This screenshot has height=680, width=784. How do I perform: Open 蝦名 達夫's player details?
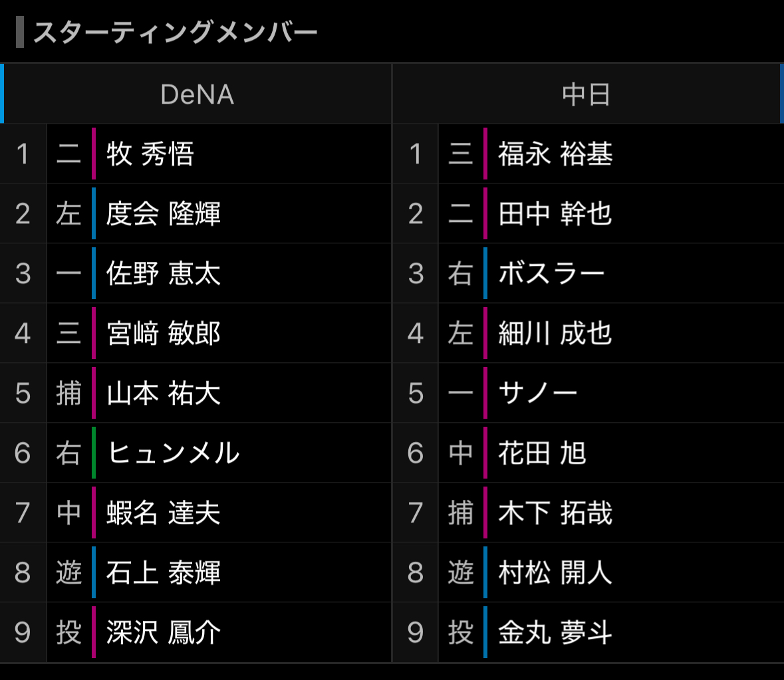coord(164,513)
